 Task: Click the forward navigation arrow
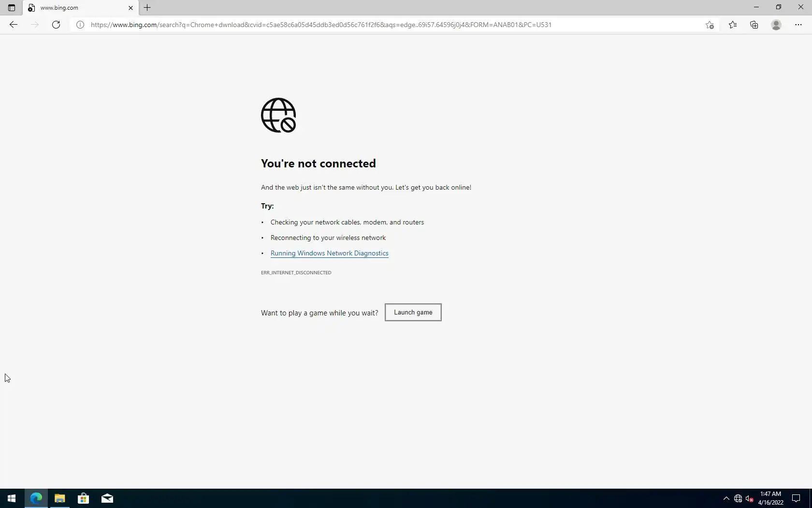coord(34,25)
